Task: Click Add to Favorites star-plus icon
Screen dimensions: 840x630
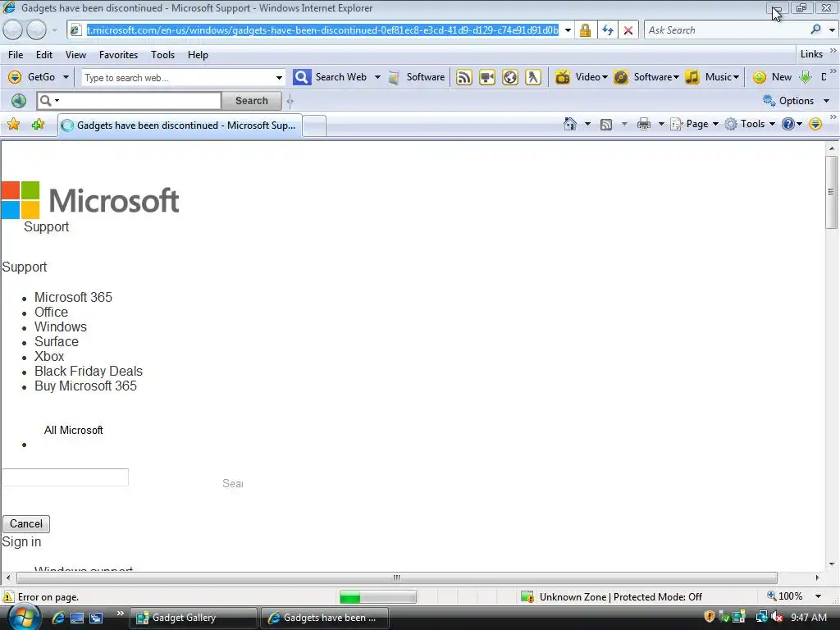Action: click(38, 125)
